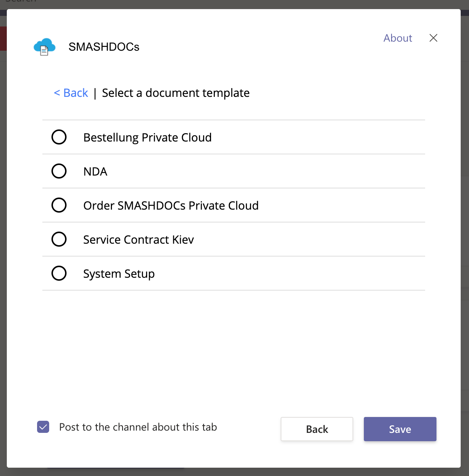Save the tab configuration
Viewport: 469px width, 476px height.
click(400, 429)
